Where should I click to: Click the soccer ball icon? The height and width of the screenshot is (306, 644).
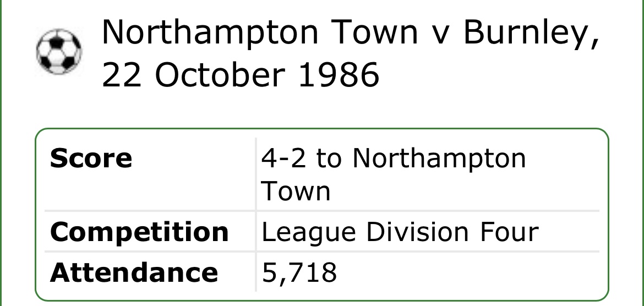point(59,52)
